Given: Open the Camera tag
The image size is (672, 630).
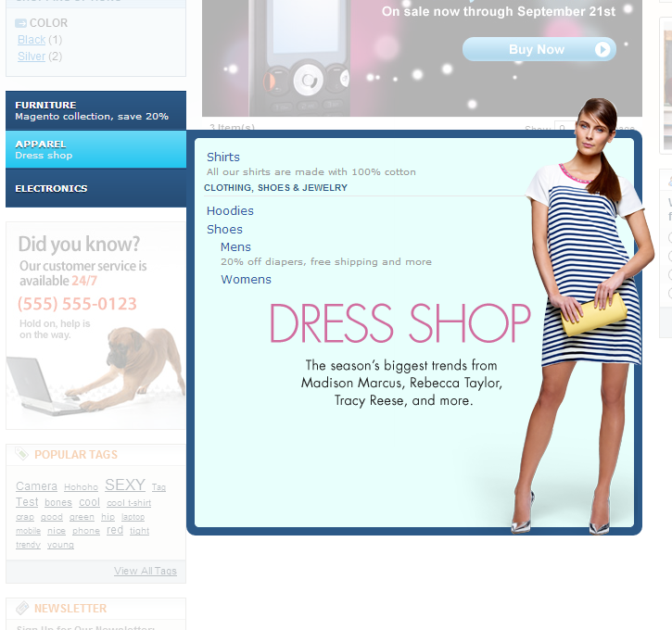Looking at the screenshot, I should pyautogui.click(x=36, y=486).
